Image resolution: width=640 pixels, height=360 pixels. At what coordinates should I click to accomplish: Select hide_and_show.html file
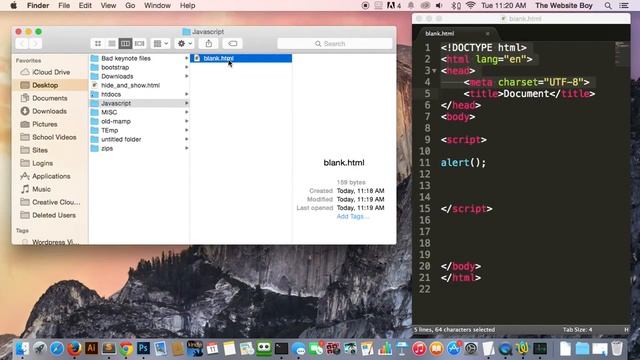pyautogui.click(x=139, y=85)
